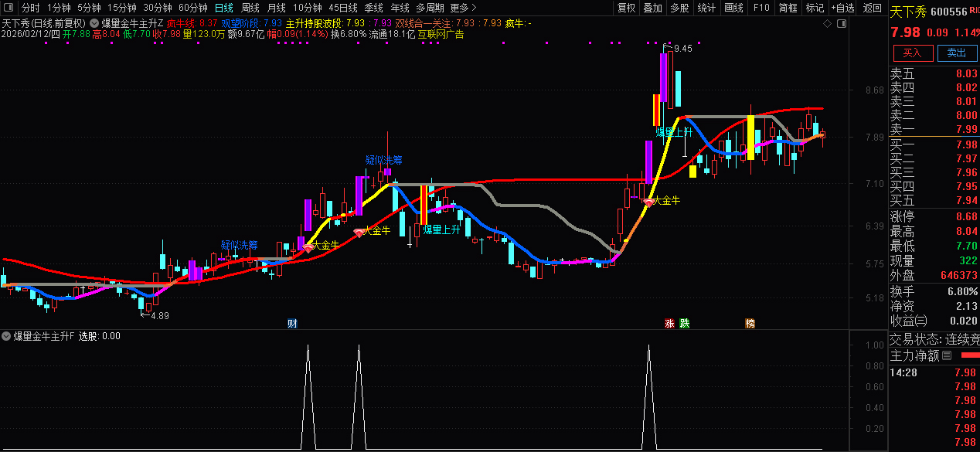Expand the 更多 periods menu
This screenshot has height=452, width=980.
coord(464,8)
